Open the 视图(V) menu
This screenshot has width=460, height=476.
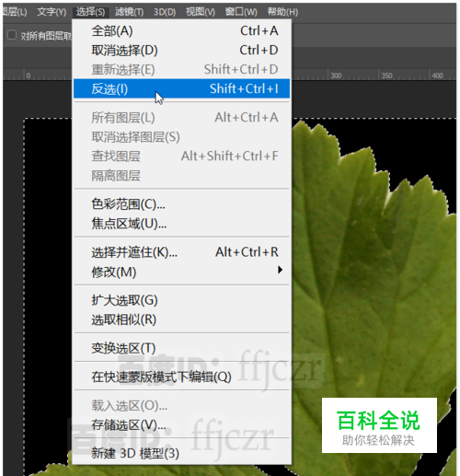pyautogui.click(x=201, y=12)
